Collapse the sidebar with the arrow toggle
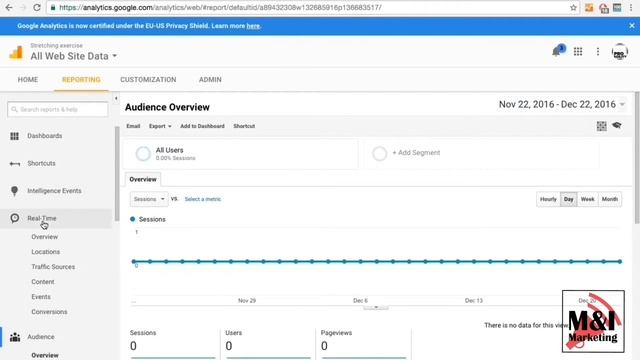This screenshot has height=360, width=640. pos(116,98)
